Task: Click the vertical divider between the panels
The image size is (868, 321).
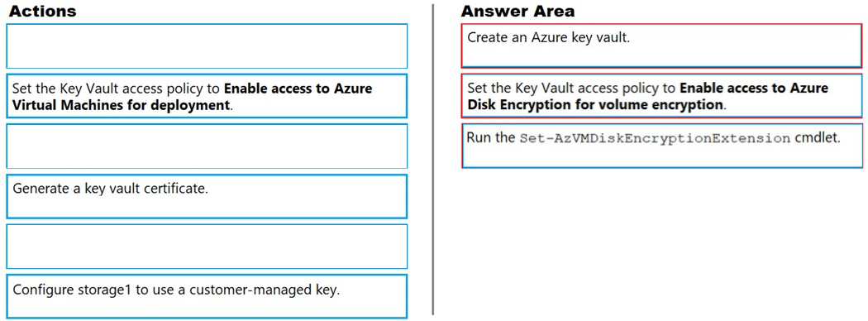Action: click(433, 160)
